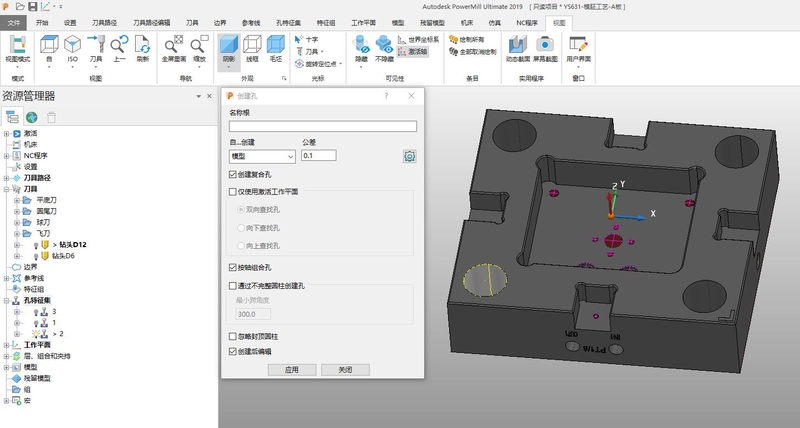800x428 pixels.
Task: Click the 名称根 name root input field
Action: (x=322, y=126)
